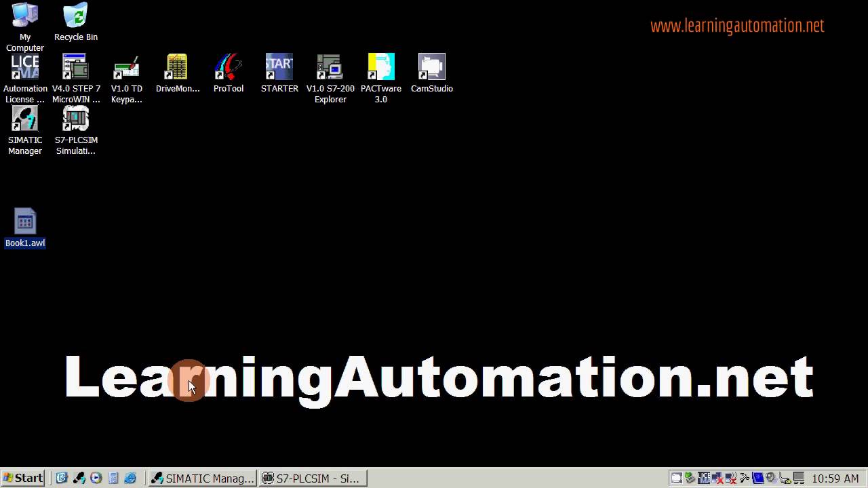868x488 pixels.
Task: Launch Internet Explorer from quick launch
Action: point(130,478)
